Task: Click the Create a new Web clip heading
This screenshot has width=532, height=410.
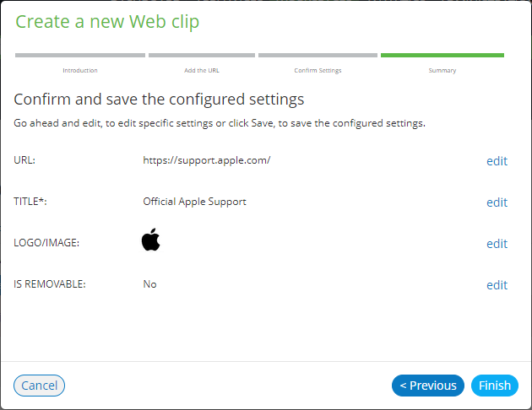Action: coord(107,22)
